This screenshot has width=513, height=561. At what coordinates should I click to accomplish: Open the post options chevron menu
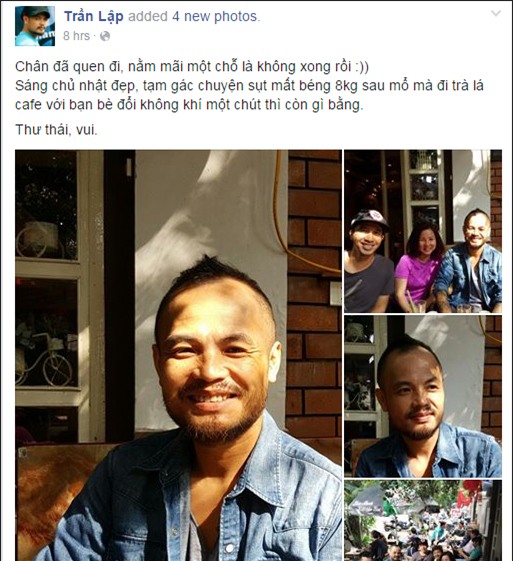[x=496, y=14]
